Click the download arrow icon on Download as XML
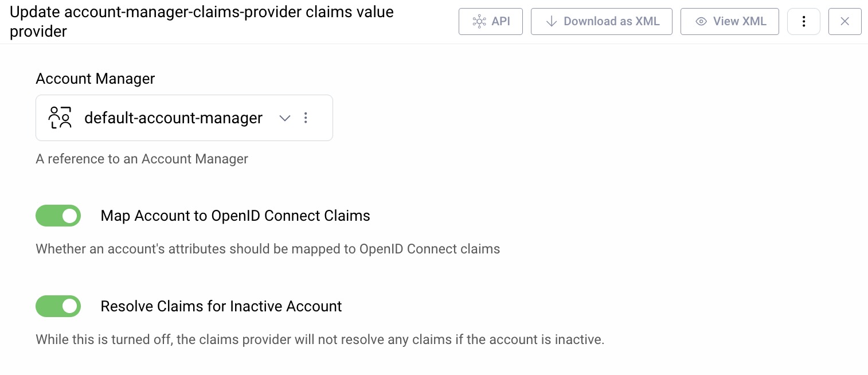This screenshot has width=868, height=375. (551, 21)
